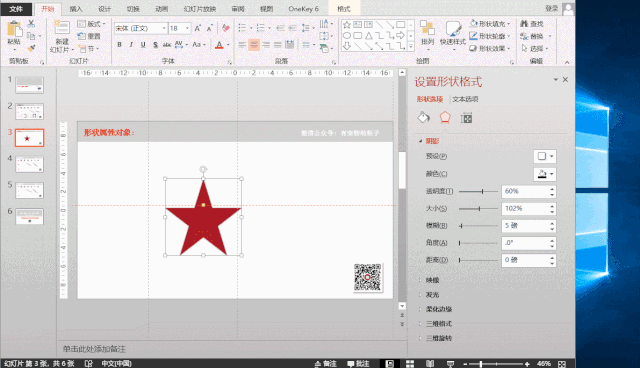Screen dimensions: 640x368
Task: Decrease font size with the smaller A icon
Action: pos(209,28)
